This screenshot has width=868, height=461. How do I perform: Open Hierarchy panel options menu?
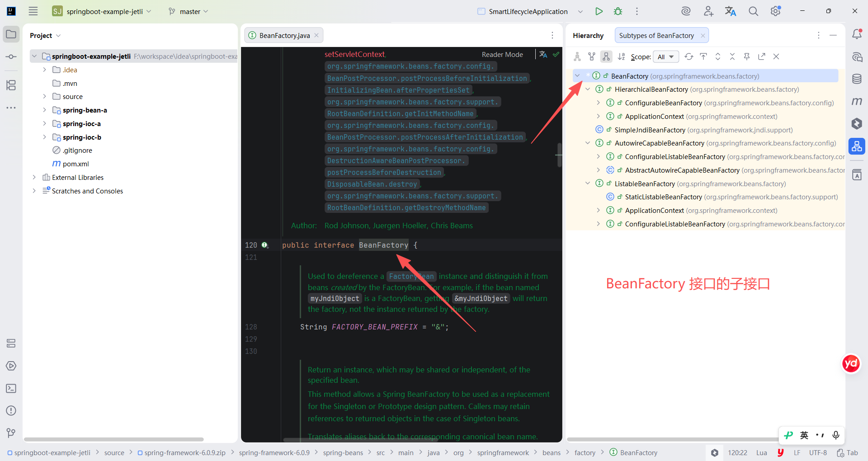coord(818,35)
